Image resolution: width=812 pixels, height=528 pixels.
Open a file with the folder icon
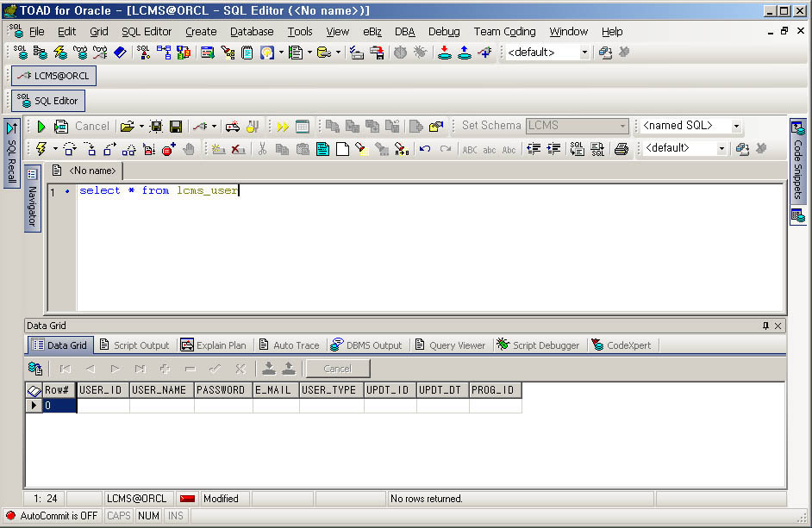(x=127, y=127)
